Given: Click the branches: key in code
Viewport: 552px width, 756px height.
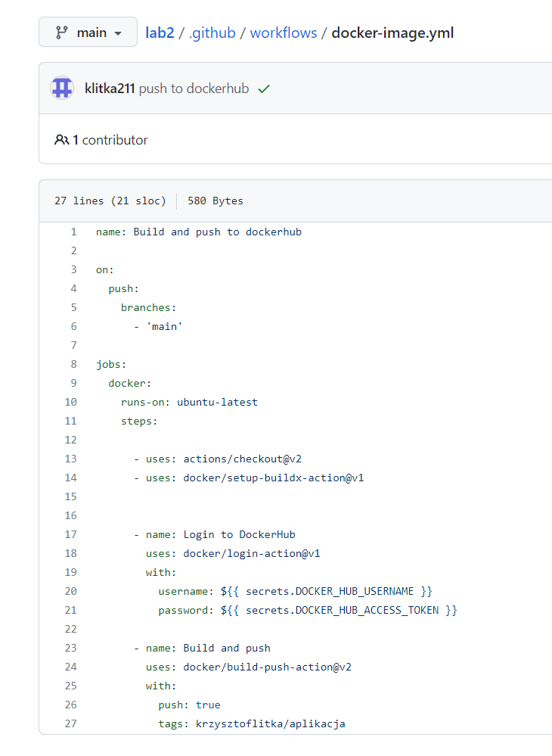Looking at the screenshot, I should (148, 307).
